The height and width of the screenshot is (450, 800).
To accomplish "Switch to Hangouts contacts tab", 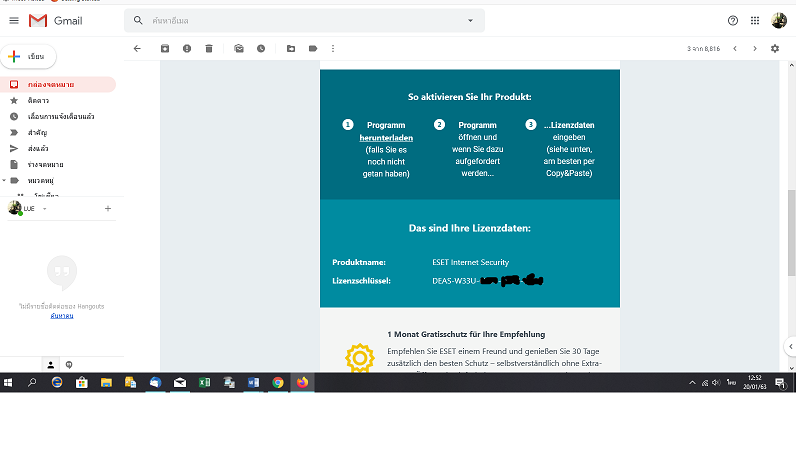I will [x=51, y=365].
